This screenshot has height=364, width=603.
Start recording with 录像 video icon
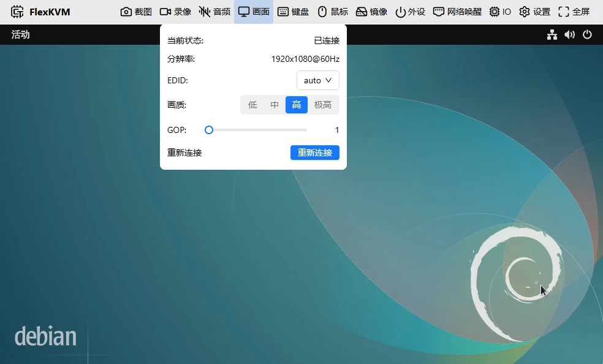pyautogui.click(x=165, y=12)
